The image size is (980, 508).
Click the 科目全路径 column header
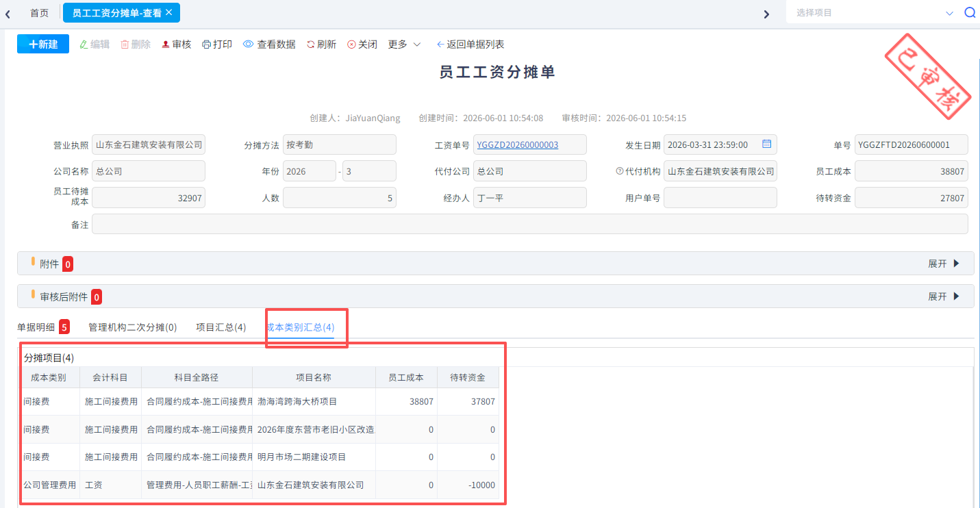pyautogui.click(x=197, y=378)
